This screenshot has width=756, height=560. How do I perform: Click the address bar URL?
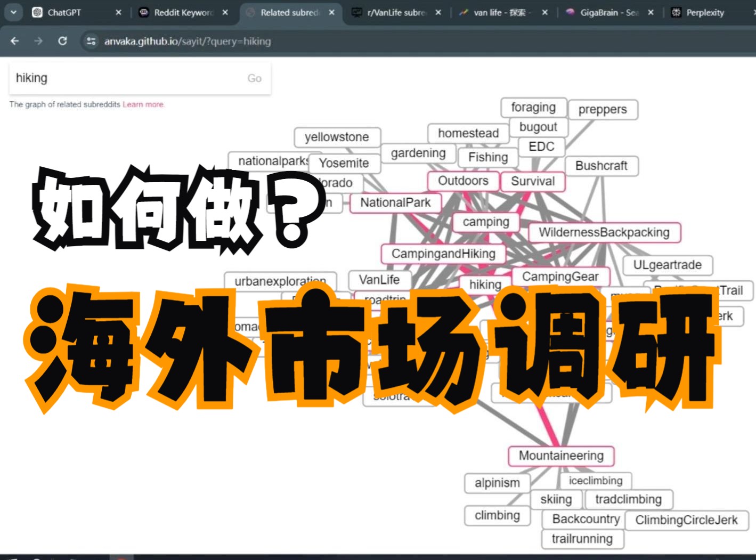pyautogui.click(x=188, y=41)
